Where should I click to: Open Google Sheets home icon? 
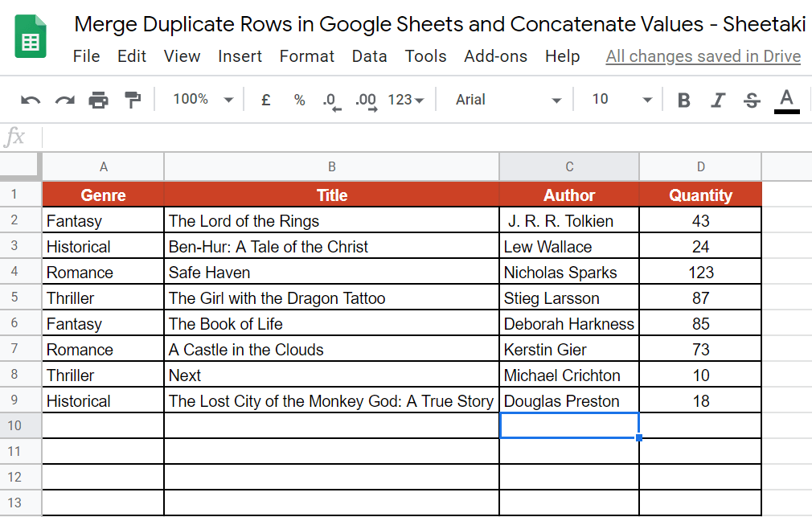tap(31, 35)
